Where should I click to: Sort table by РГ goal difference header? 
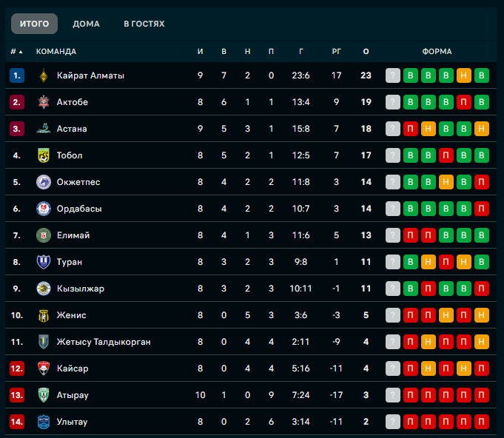point(336,51)
